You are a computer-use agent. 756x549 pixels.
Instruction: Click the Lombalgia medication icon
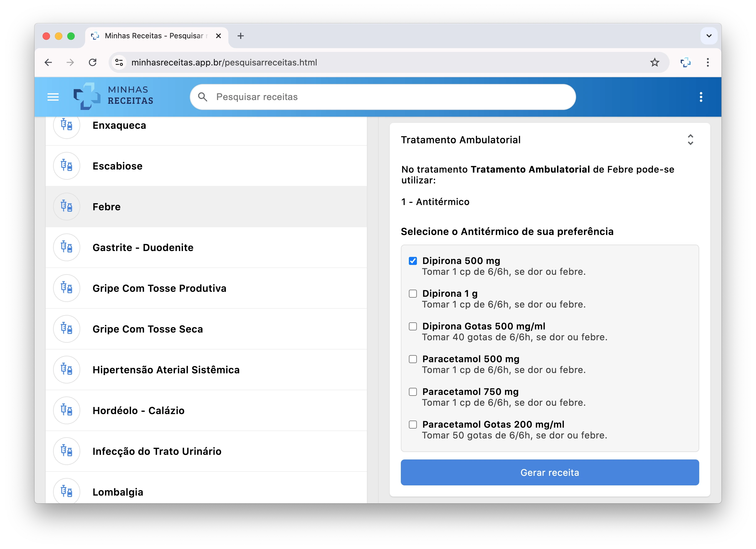pos(66,491)
